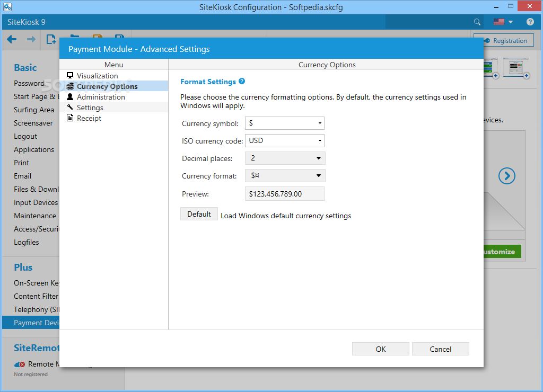This screenshot has width=543, height=392.
Task: Open the Visualization menu entry
Action: pyautogui.click(x=114, y=75)
